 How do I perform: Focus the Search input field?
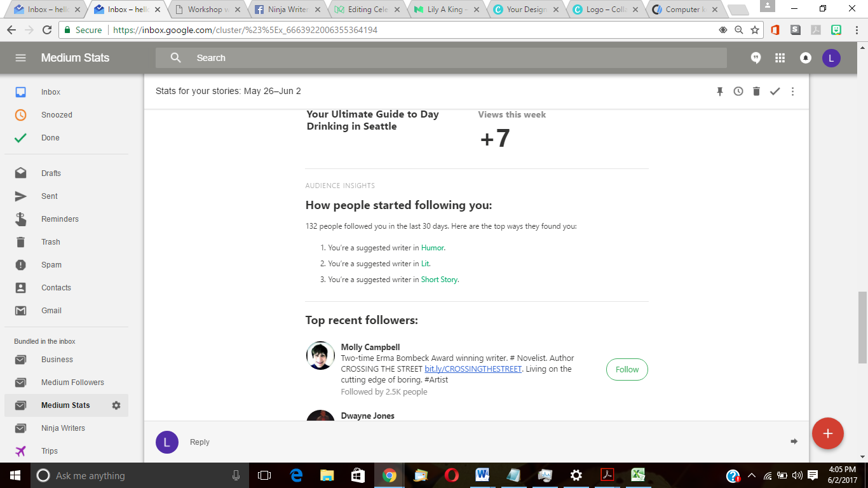pos(441,58)
